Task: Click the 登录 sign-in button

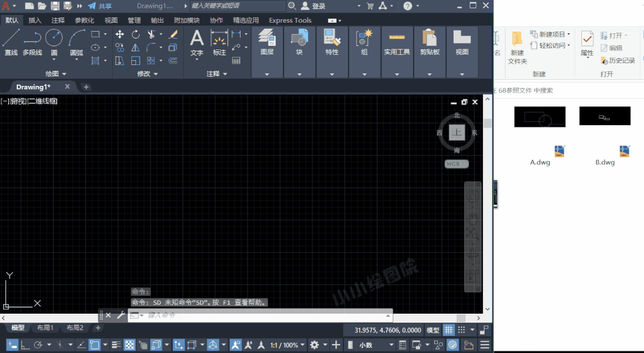Action: [x=313, y=6]
